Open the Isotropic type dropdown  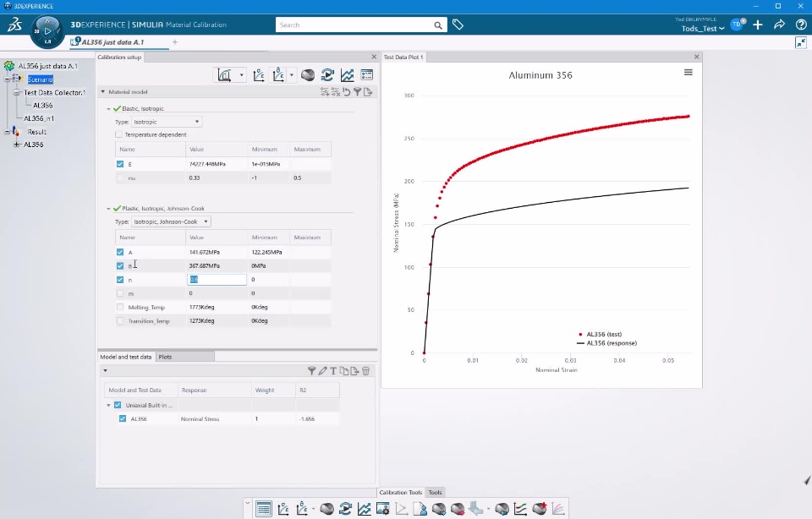167,122
